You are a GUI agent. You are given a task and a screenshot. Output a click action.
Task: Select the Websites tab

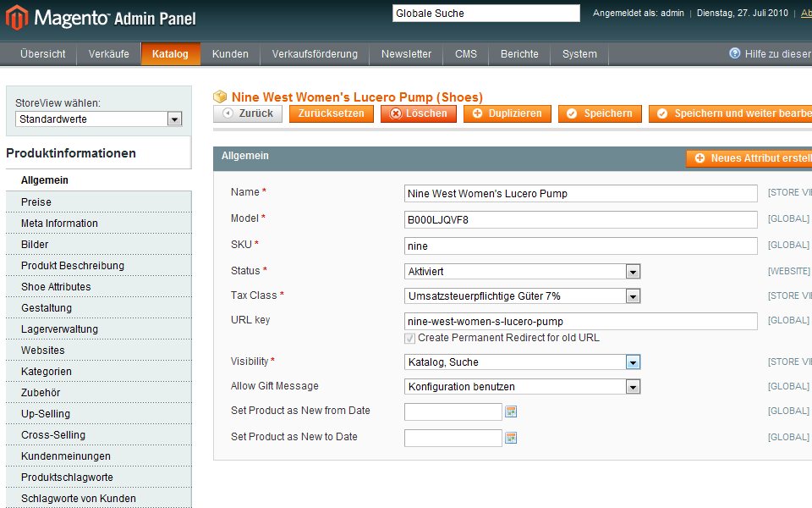coord(98,351)
